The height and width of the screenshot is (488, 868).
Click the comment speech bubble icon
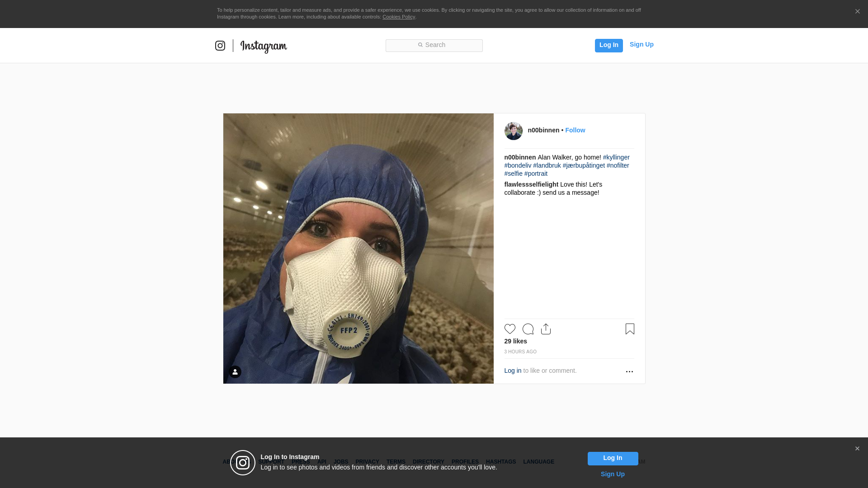click(x=528, y=329)
